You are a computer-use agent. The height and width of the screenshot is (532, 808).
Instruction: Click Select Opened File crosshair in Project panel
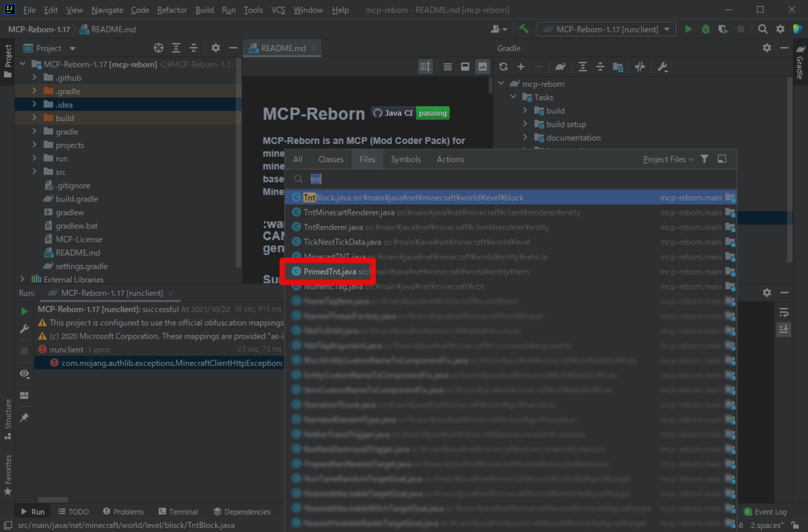[x=159, y=48]
